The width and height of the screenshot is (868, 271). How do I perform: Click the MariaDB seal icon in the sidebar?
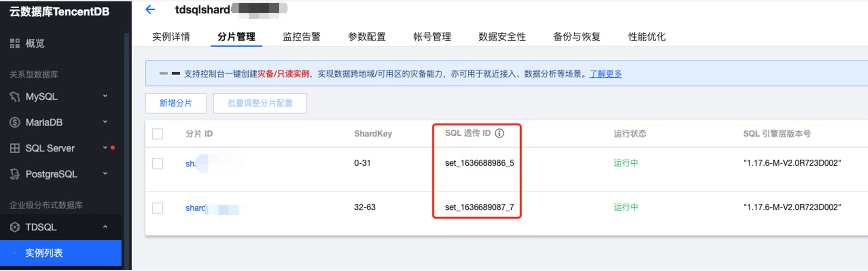pos(15,122)
